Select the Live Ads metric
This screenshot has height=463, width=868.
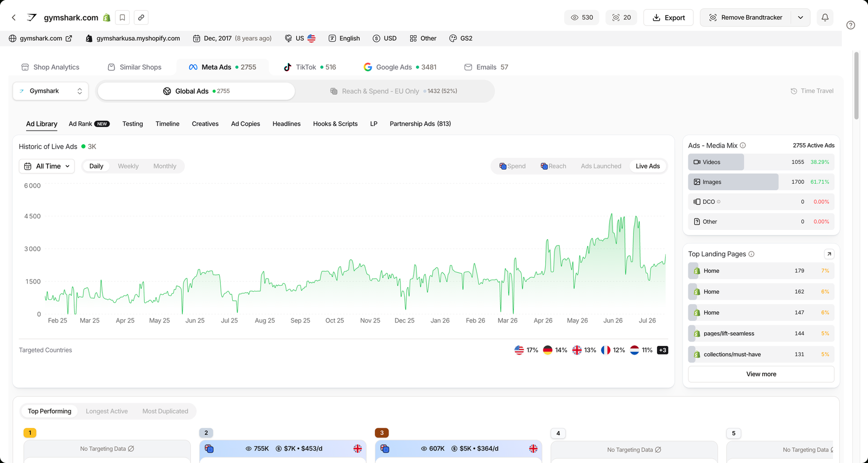(x=648, y=166)
